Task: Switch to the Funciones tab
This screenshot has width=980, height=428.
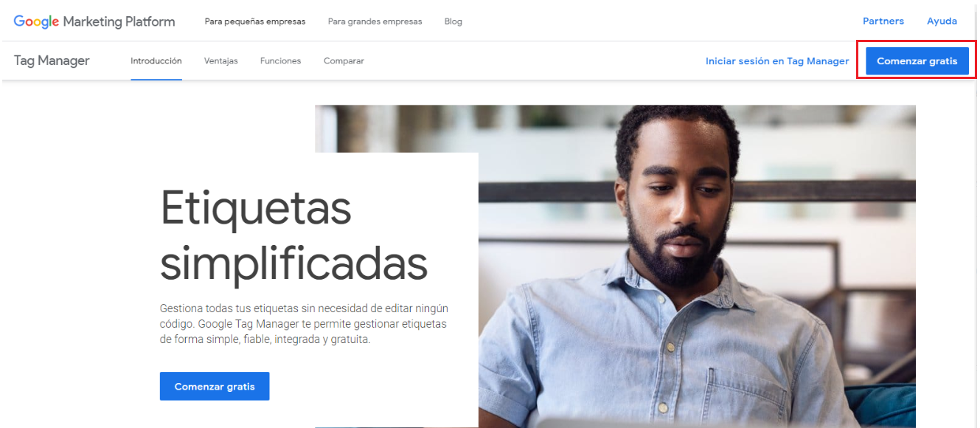Action: (x=281, y=61)
